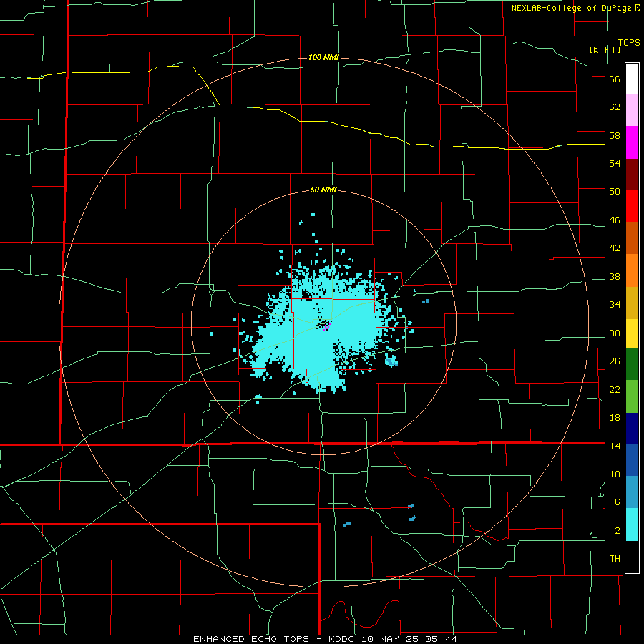Click the cyan legend swatch
This screenshot has height=644, width=644.
632,524
